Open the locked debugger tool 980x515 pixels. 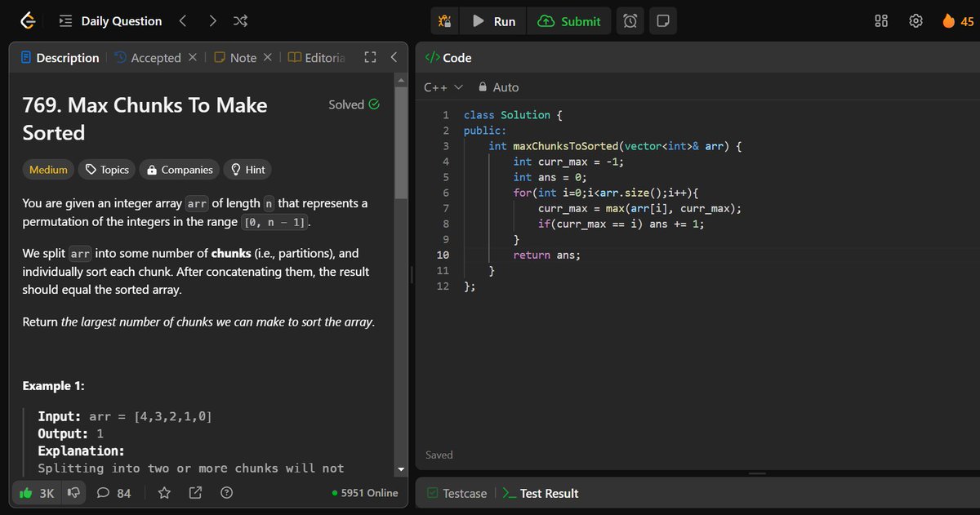tap(444, 20)
